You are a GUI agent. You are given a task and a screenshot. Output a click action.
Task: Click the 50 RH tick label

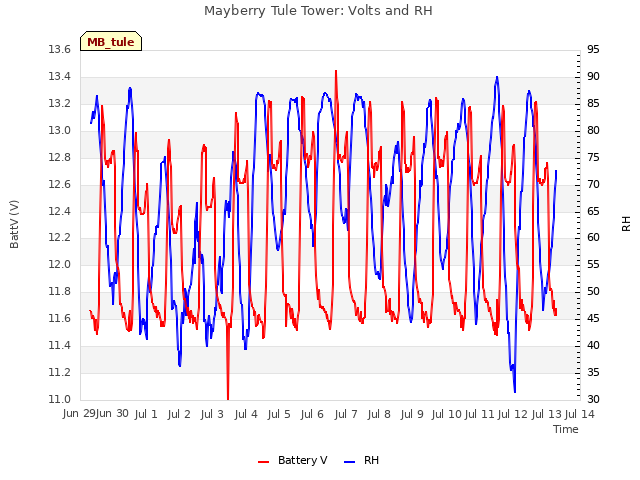point(593,291)
